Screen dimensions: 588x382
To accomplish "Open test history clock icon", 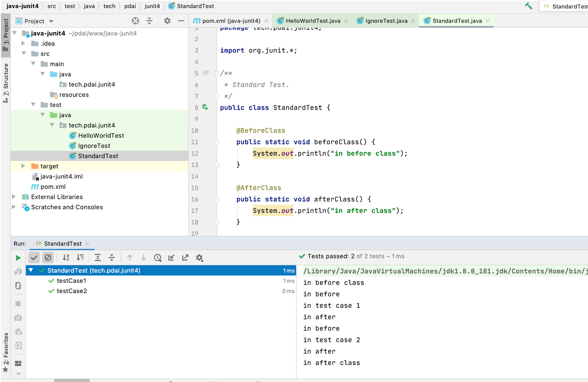I will click(x=158, y=257).
